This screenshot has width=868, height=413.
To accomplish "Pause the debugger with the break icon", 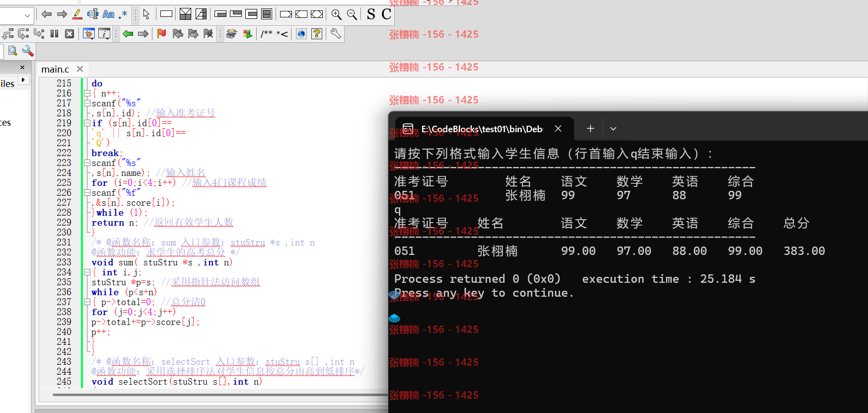I will (x=55, y=34).
